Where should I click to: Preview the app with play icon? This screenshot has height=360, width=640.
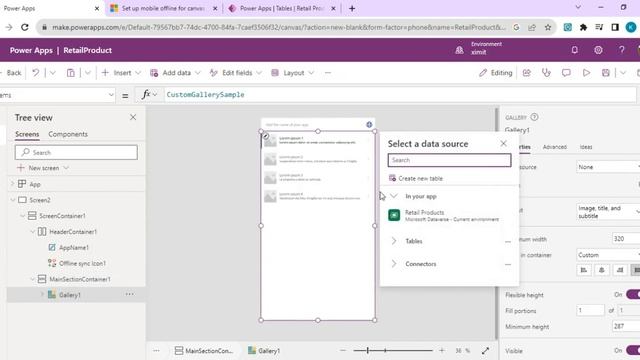click(x=586, y=73)
